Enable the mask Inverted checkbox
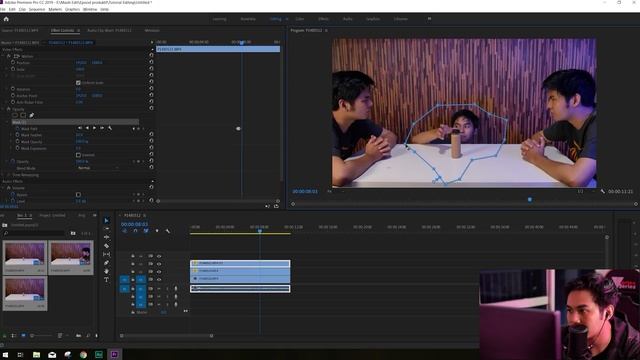 coord(78,155)
